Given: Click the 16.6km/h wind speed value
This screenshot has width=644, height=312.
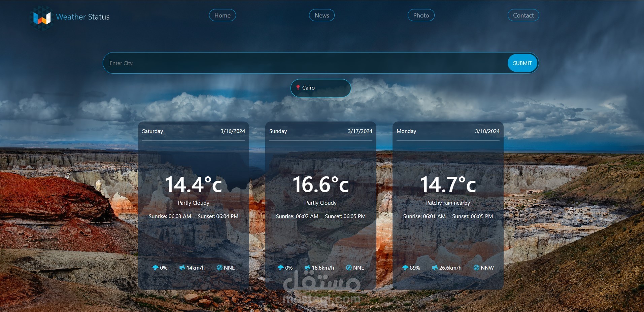Looking at the screenshot, I should (323, 268).
